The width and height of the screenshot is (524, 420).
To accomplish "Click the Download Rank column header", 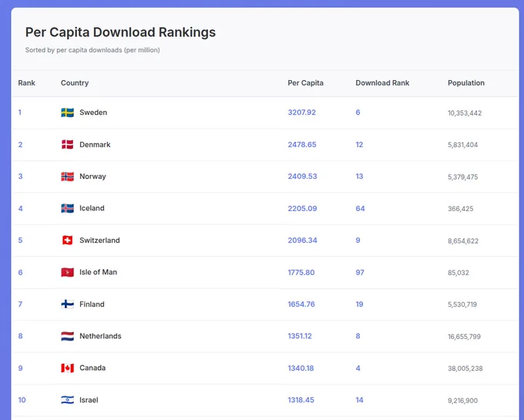I will pos(382,83).
